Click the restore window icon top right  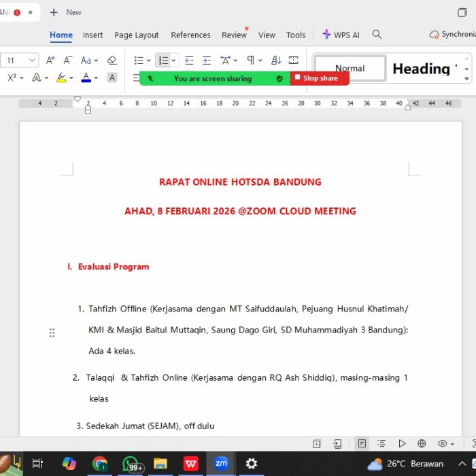(x=462, y=12)
